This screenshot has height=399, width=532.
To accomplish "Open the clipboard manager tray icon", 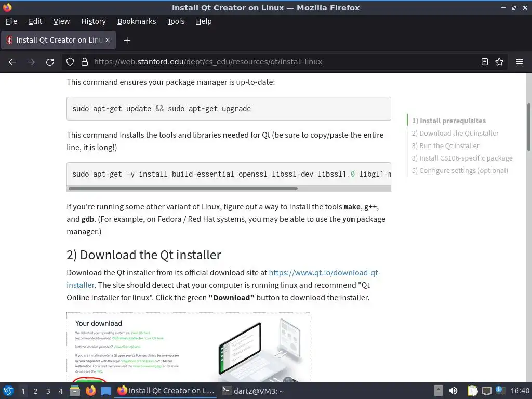I will (472, 391).
